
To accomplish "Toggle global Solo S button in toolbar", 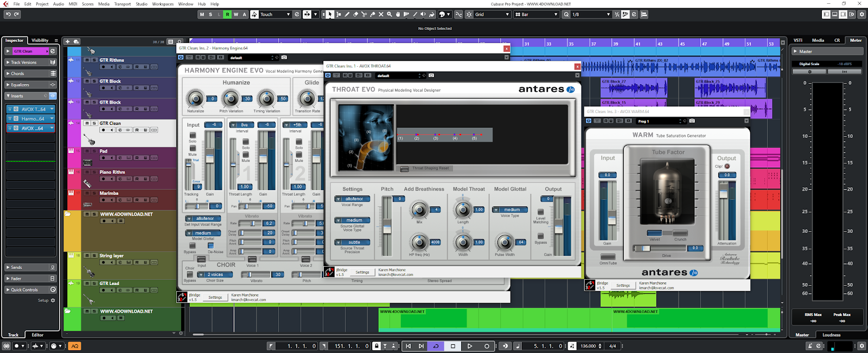I will (210, 14).
